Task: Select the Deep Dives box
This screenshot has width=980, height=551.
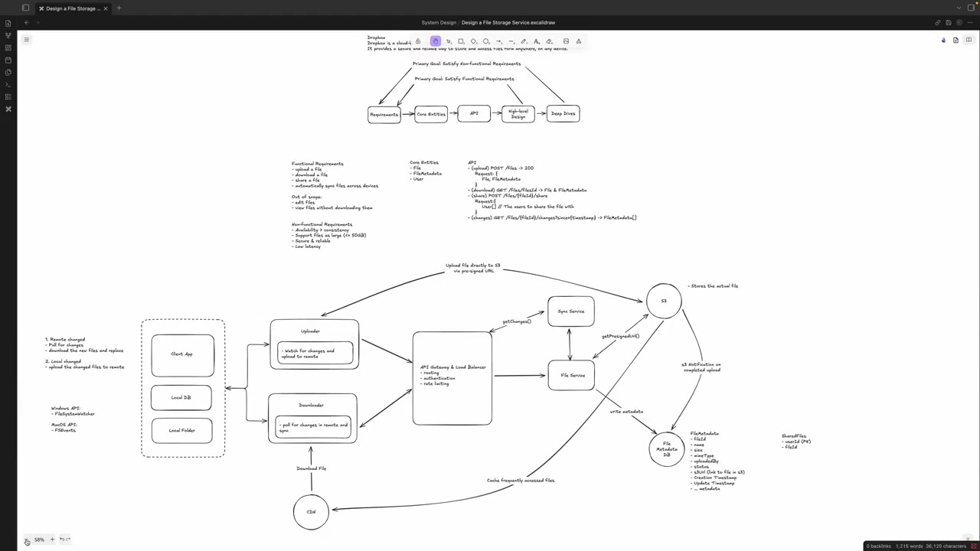Action: 563,114
